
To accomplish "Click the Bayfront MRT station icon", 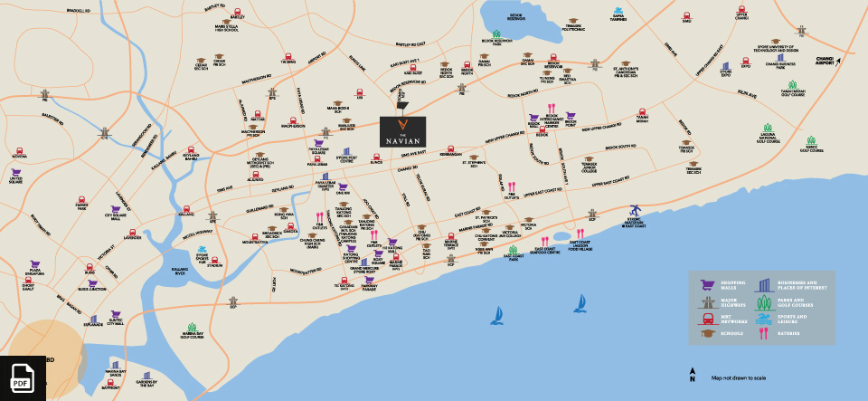I will coord(110,382).
